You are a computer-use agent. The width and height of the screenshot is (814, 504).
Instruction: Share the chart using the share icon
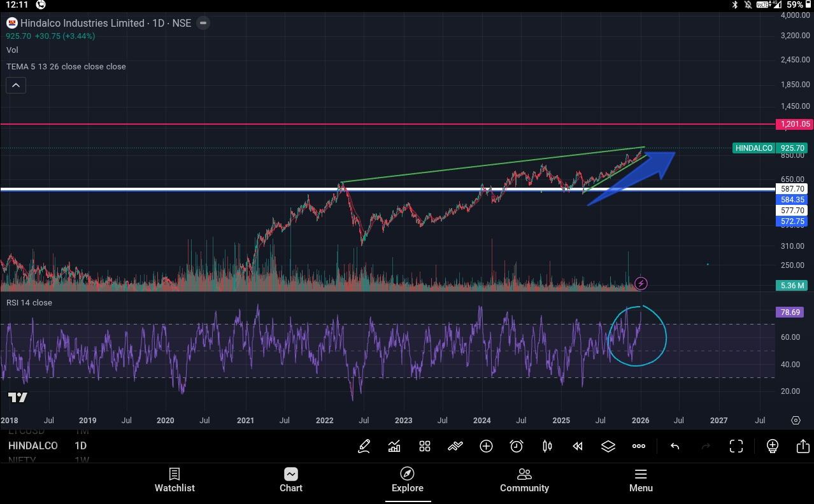pyautogui.click(x=803, y=446)
